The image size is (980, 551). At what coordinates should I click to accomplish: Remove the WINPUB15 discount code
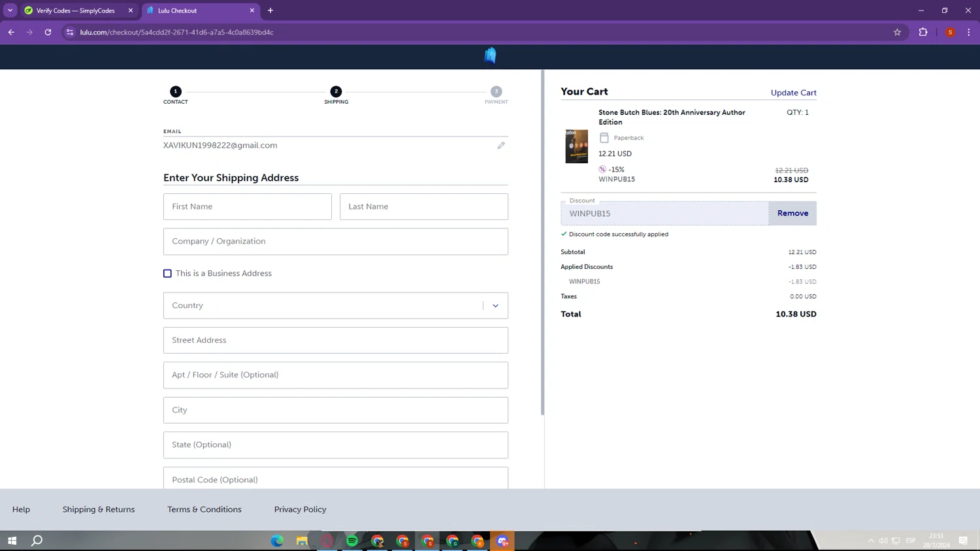click(x=792, y=213)
